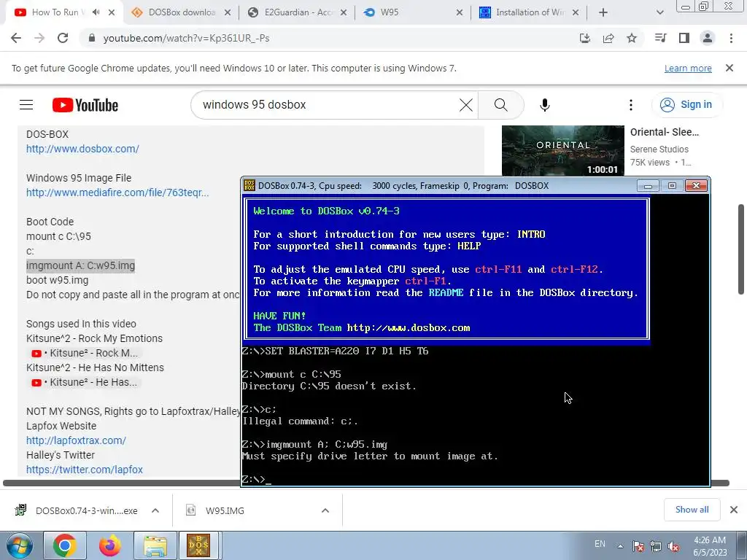Open Chrome three-dot menu

point(731,38)
